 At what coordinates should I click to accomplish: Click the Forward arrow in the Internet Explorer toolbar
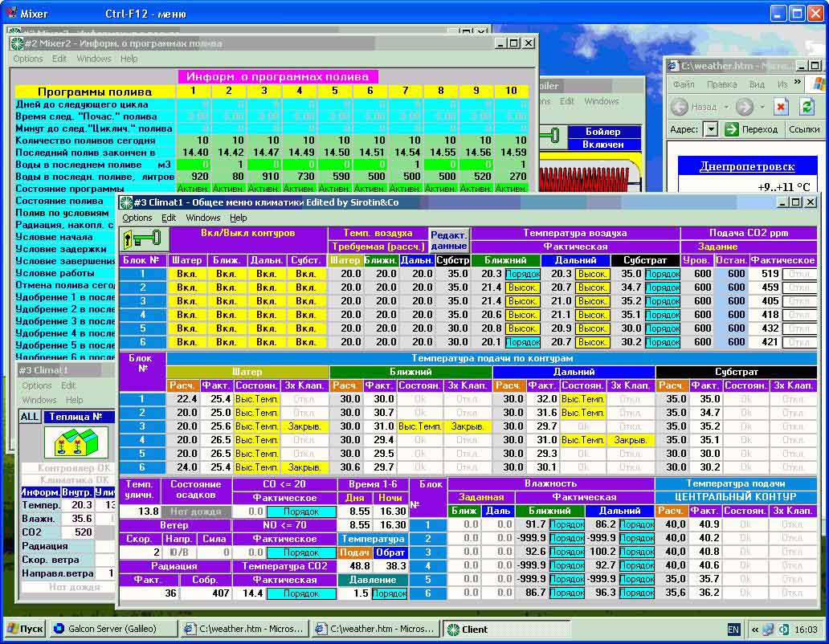(745, 107)
